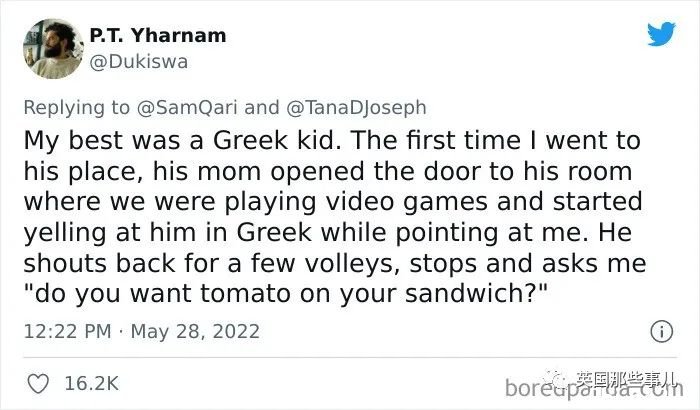Viewport: 700px width, 410px height.
Task: View the 16.2K likes count
Action: pos(92,384)
